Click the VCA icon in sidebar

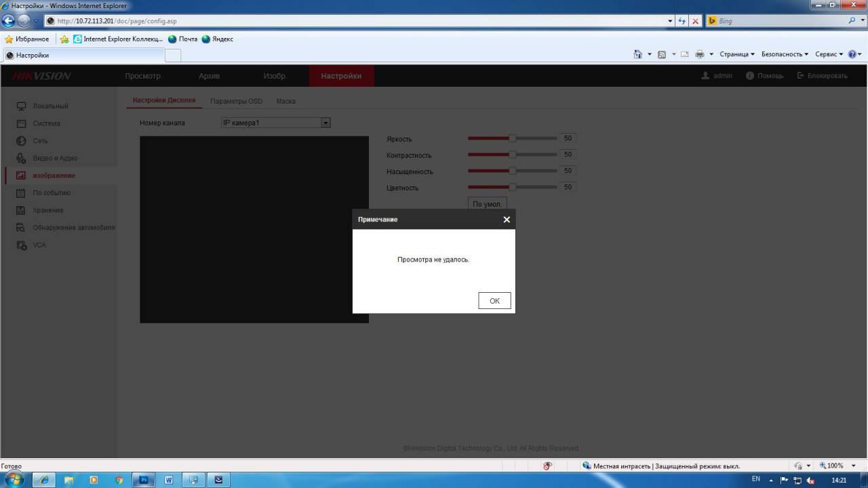21,245
